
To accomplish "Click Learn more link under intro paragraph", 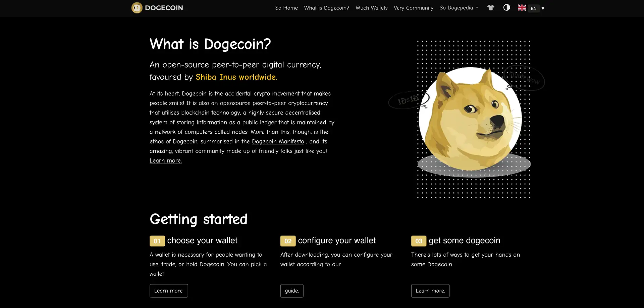I will pyautogui.click(x=166, y=161).
